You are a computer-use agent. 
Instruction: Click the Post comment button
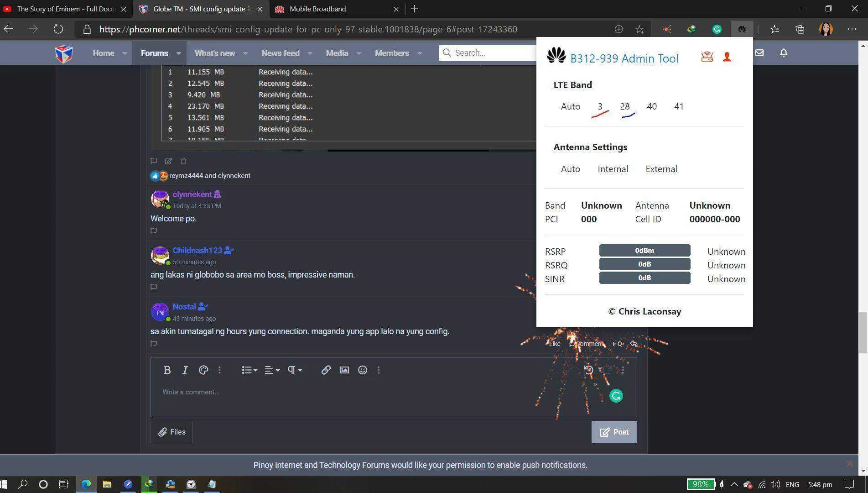pos(614,432)
